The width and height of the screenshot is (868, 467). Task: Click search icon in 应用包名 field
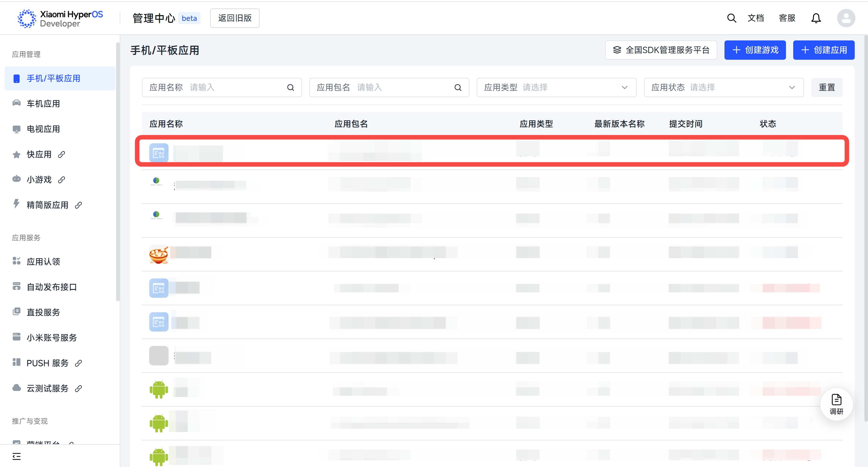click(x=458, y=88)
